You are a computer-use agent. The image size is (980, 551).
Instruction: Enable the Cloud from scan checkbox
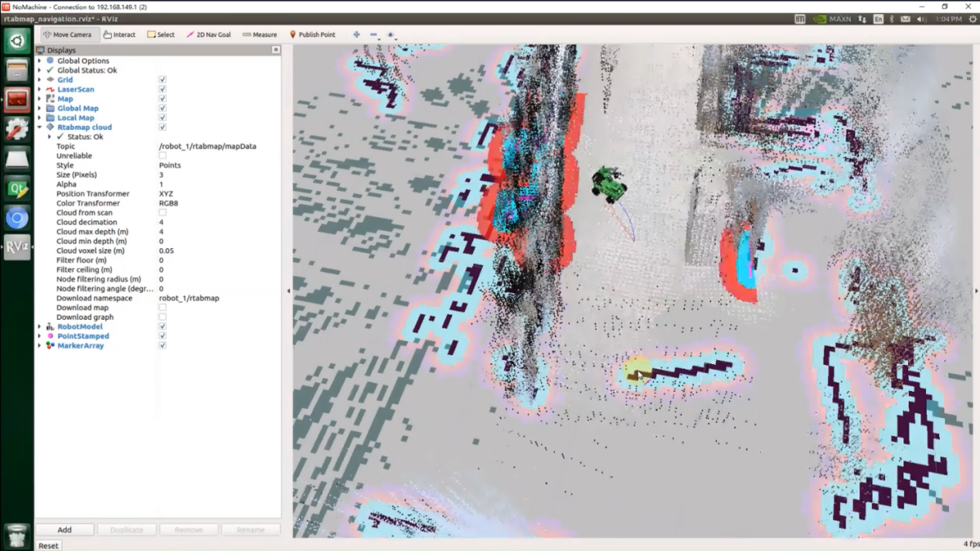pyautogui.click(x=162, y=213)
